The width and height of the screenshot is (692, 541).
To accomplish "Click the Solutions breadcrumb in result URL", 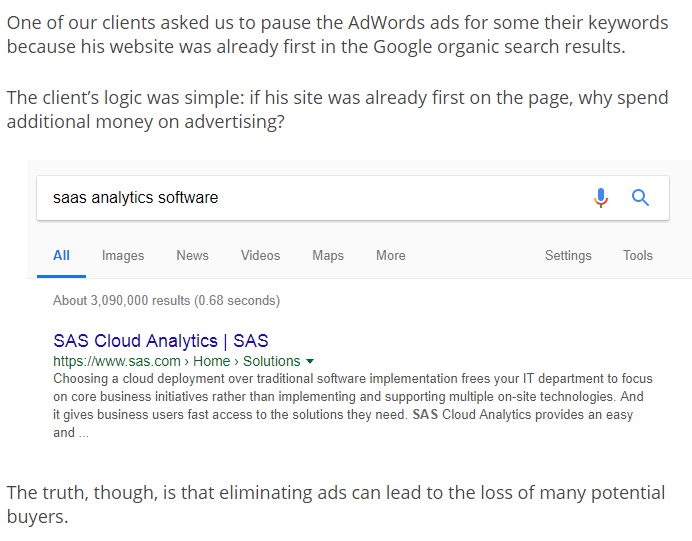I will tap(271, 361).
